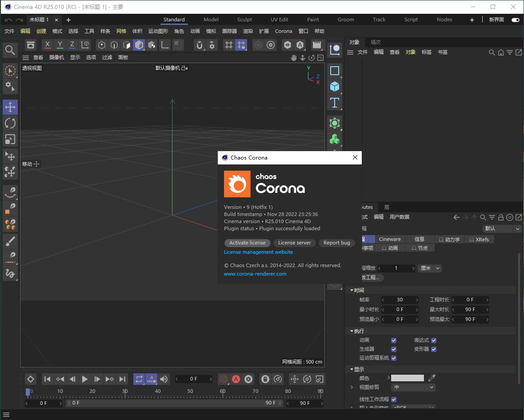This screenshot has width=524, height=420.
Task: Open the viewport hand pan icon
Action: pyautogui.click(x=293, y=57)
